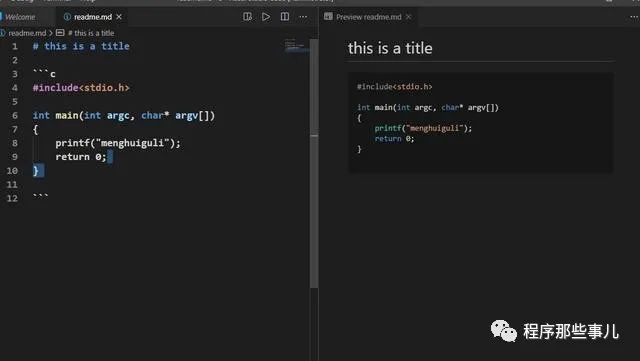Click the ```c fence on line 3
Screen dimensions: 640x361
coord(44,74)
